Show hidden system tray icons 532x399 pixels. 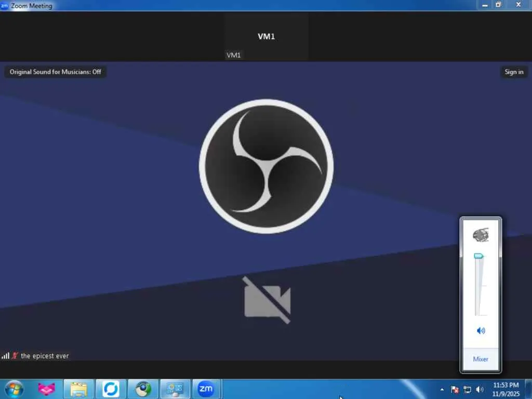coord(442,390)
